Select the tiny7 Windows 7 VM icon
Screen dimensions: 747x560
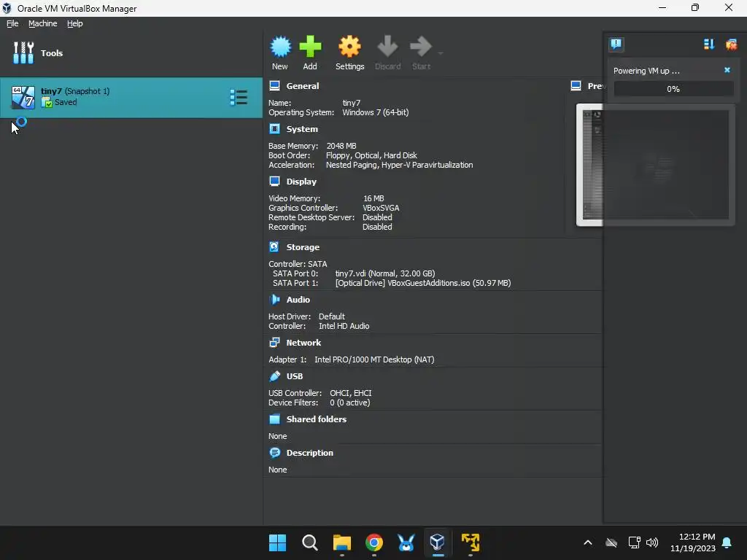23,98
